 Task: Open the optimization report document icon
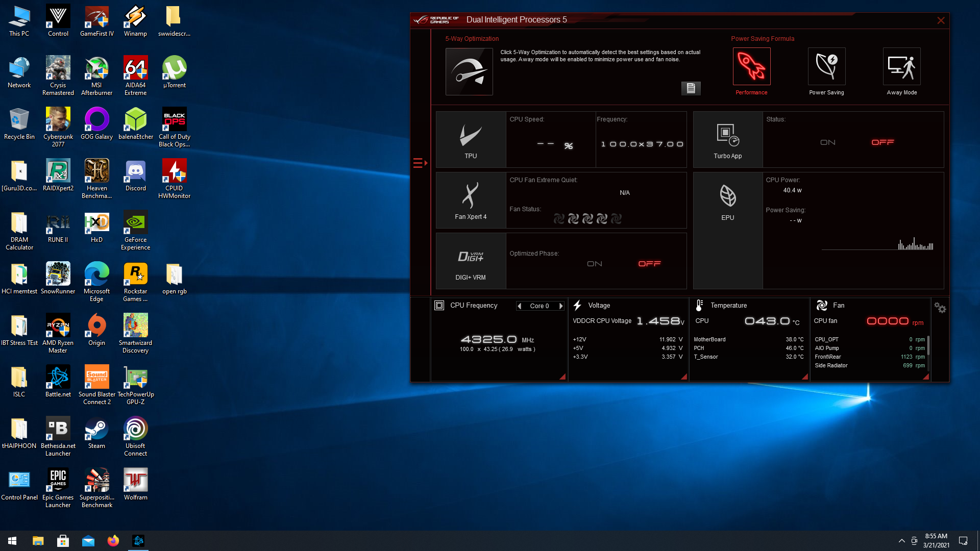pyautogui.click(x=691, y=88)
